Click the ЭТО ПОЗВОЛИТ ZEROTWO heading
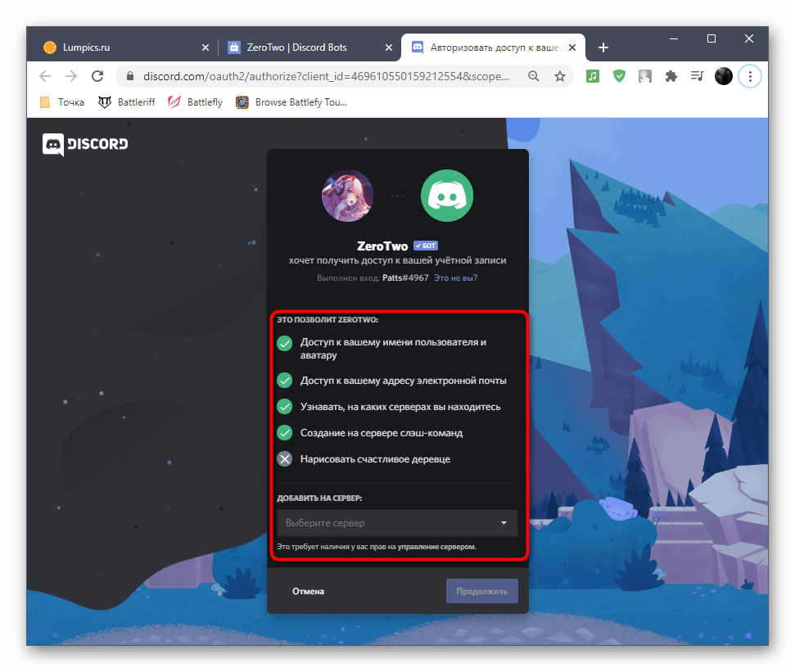 click(327, 320)
